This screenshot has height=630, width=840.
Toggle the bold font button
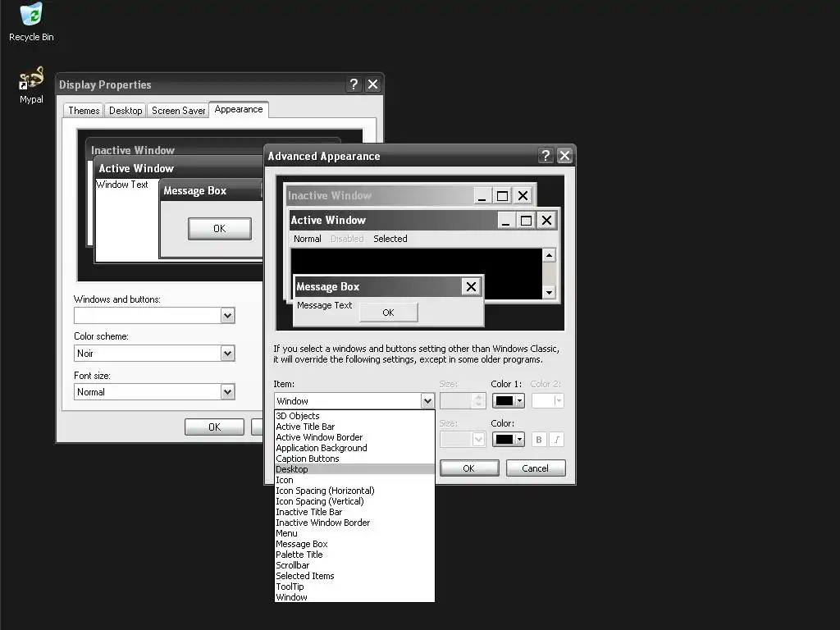coord(539,440)
